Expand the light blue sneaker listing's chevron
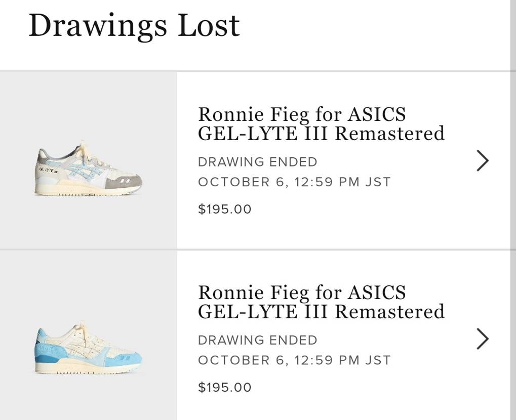 483,339
